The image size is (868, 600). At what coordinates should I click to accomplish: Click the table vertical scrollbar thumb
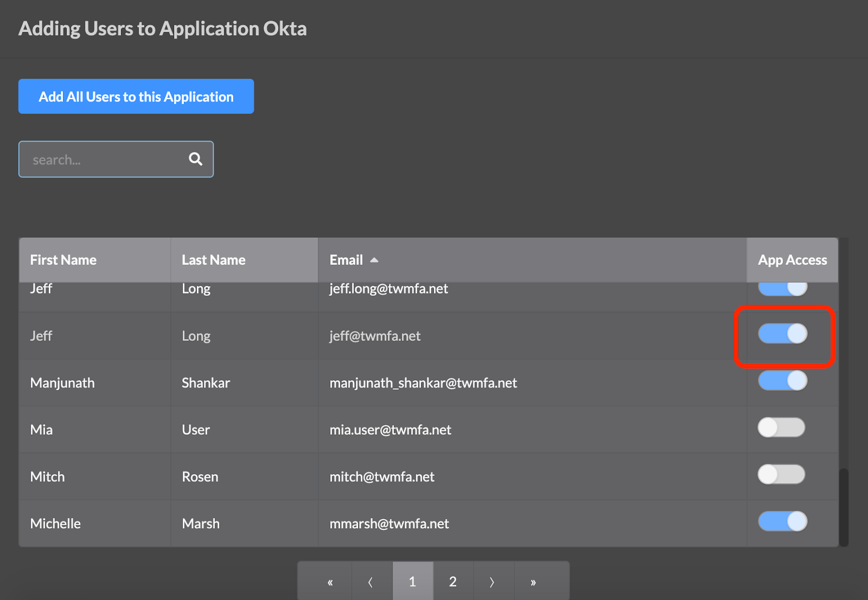[x=844, y=507]
